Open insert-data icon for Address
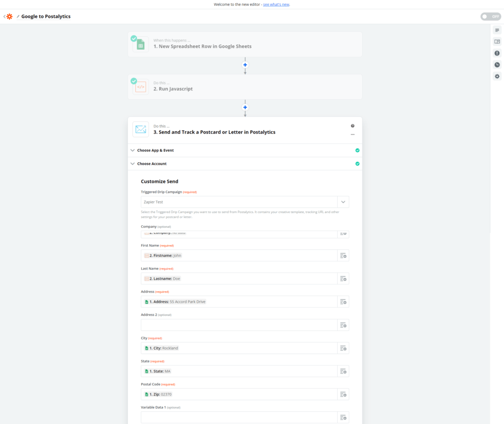This screenshot has height=424, width=504. [343, 302]
